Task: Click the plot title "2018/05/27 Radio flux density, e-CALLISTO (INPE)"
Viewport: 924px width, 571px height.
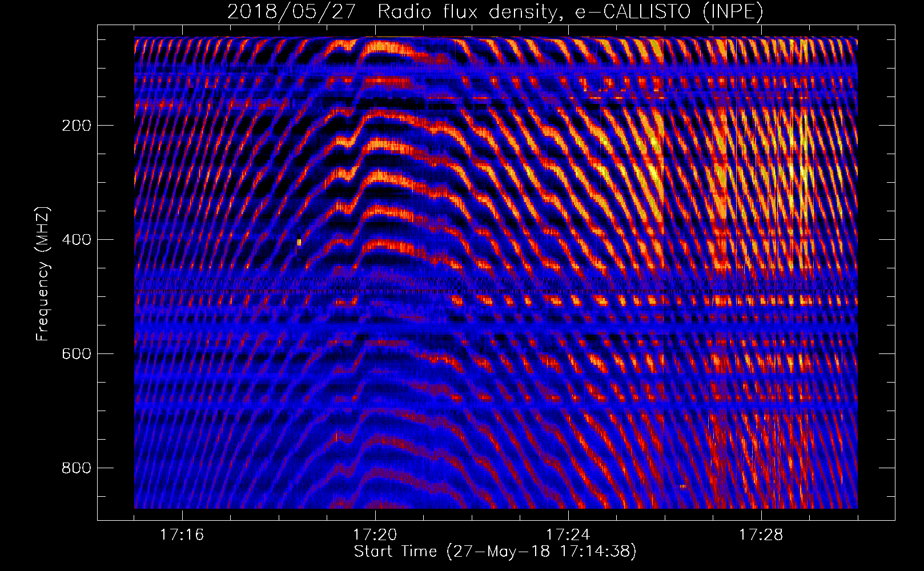Action: point(495,12)
